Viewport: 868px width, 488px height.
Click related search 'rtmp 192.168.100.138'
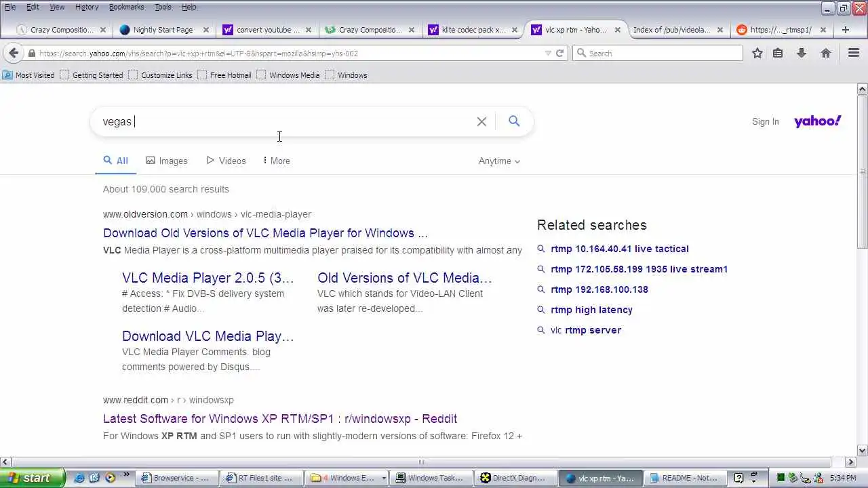click(x=599, y=289)
